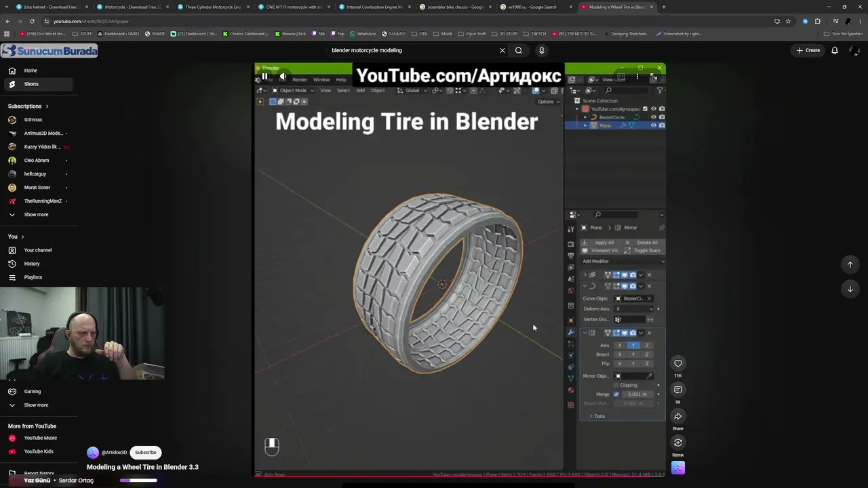Open the browser extensions menu

pos(818,21)
